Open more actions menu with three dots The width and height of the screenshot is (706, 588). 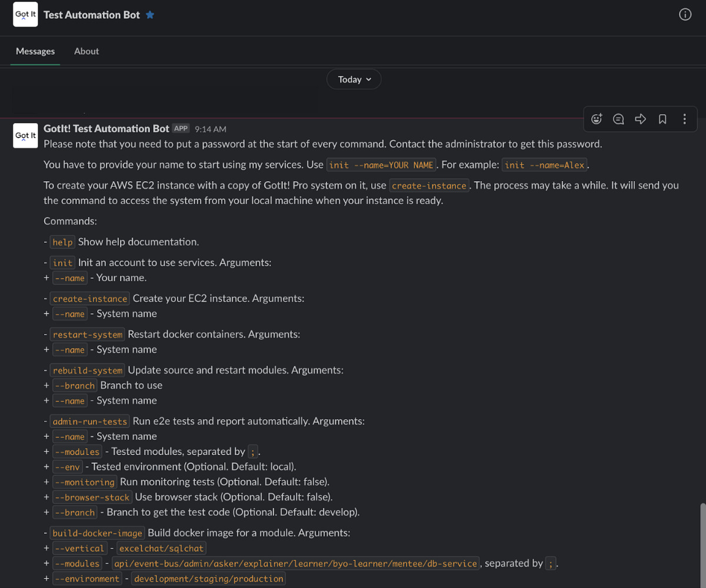(684, 119)
